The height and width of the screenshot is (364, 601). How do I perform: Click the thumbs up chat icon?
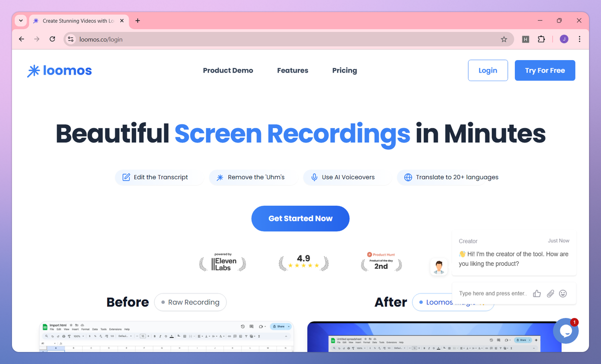[x=537, y=293]
